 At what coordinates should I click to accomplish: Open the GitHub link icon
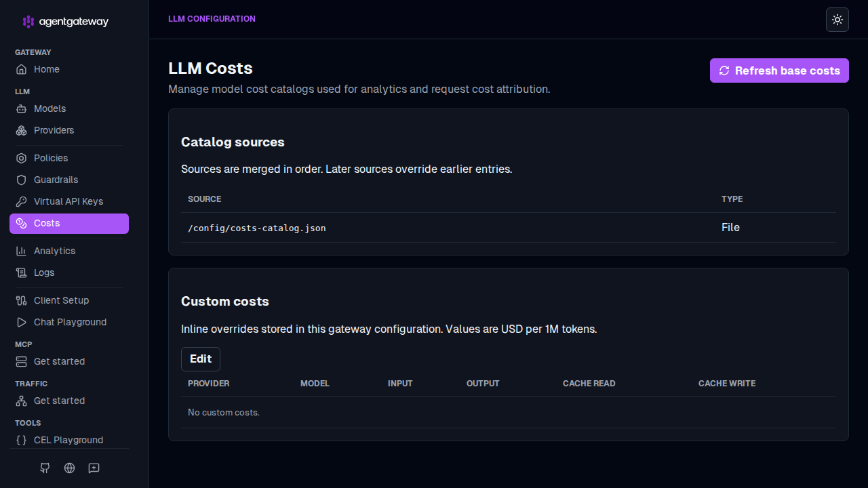tap(45, 468)
